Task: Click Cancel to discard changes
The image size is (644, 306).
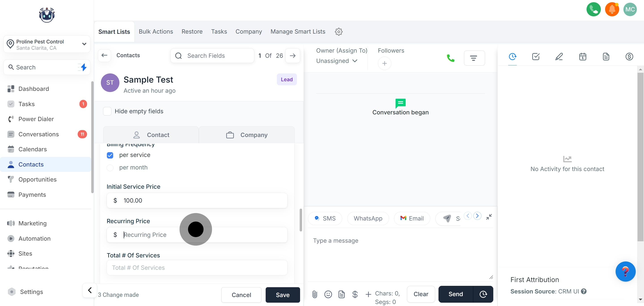Action: click(x=241, y=295)
